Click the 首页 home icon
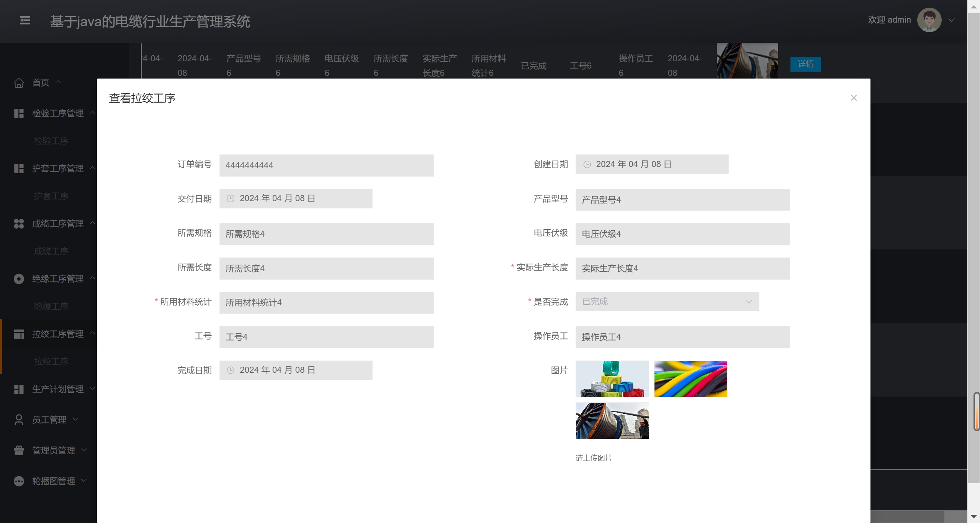The width and height of the screenshot is (980, 523). point(19,83)
